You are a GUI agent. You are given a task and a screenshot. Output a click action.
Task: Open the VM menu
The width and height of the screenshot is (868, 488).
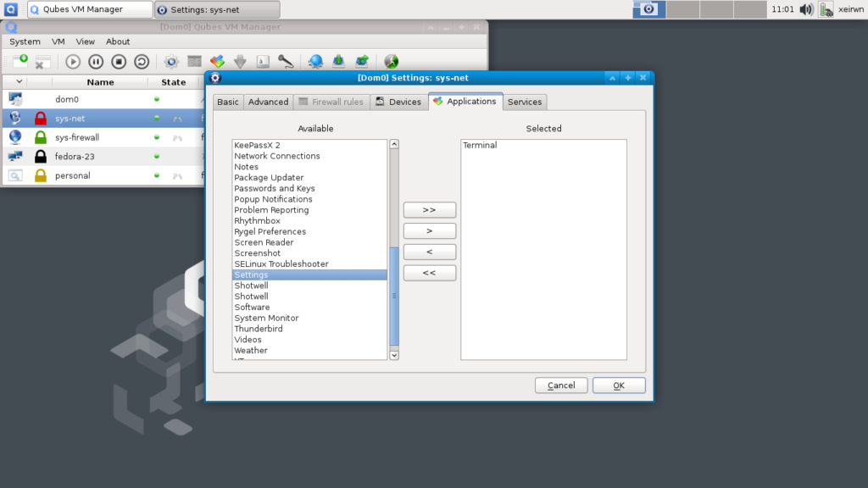pos(58,42)
